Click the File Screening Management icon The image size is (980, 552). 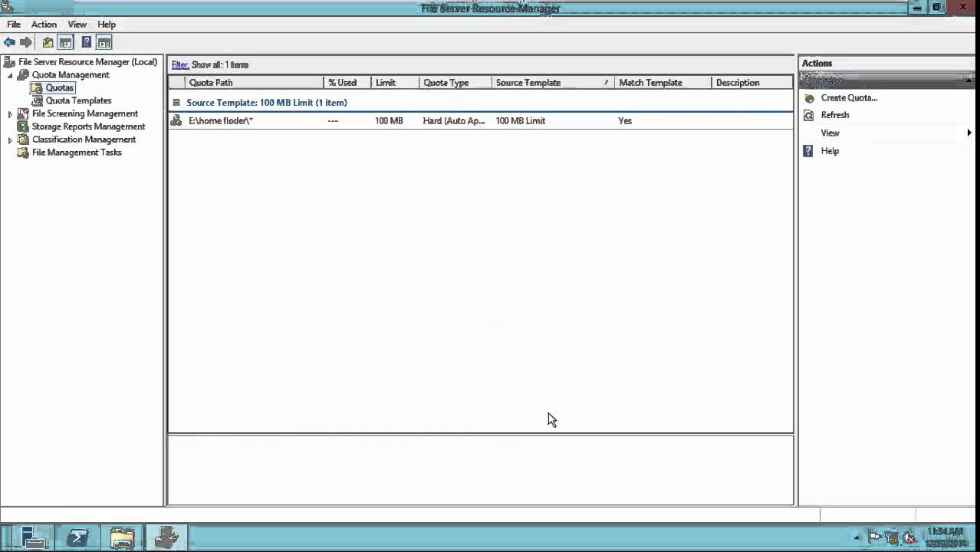pyautogui.click(x=23, y=113)
